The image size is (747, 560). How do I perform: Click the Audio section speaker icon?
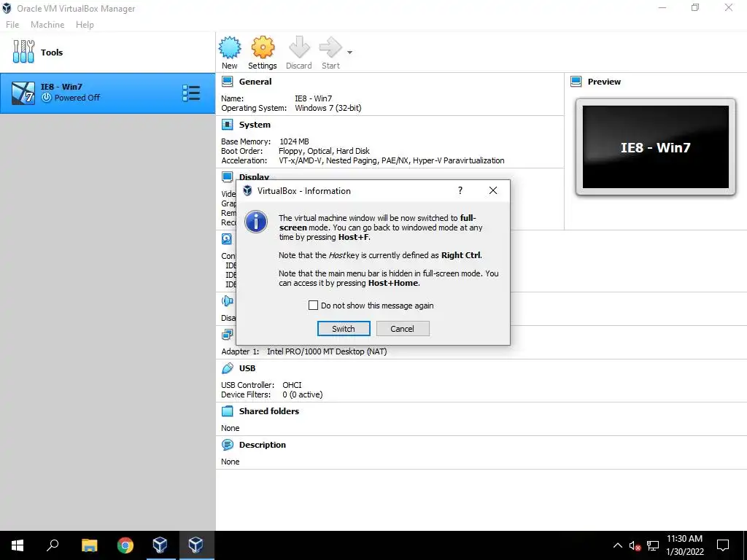point(228,301)
